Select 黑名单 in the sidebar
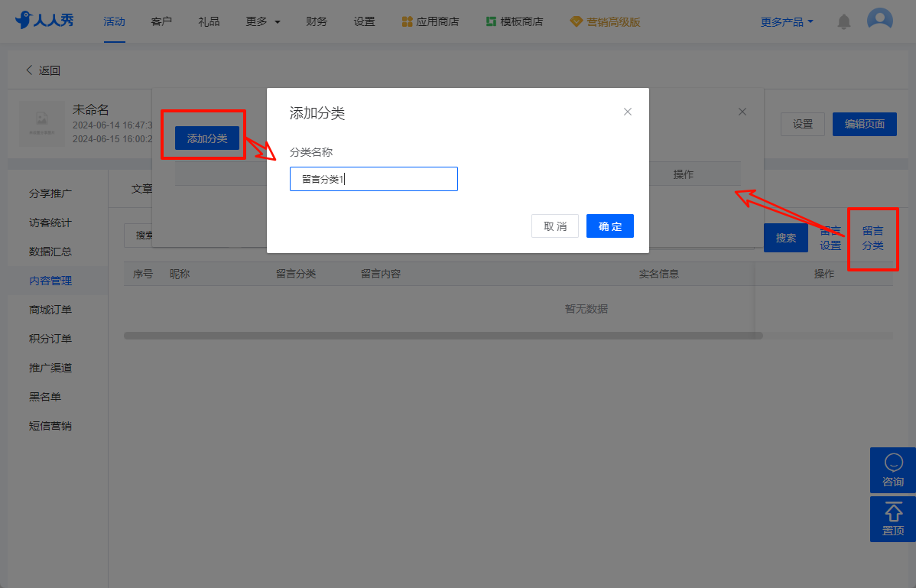Viewport: 916px width, 588px height. click(45, 397)
